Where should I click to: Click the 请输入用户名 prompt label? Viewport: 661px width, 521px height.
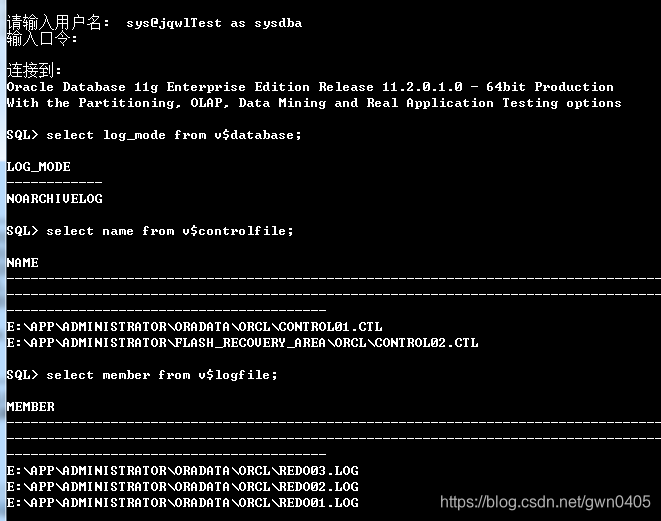pyautogui.click(x=58, y=23)
